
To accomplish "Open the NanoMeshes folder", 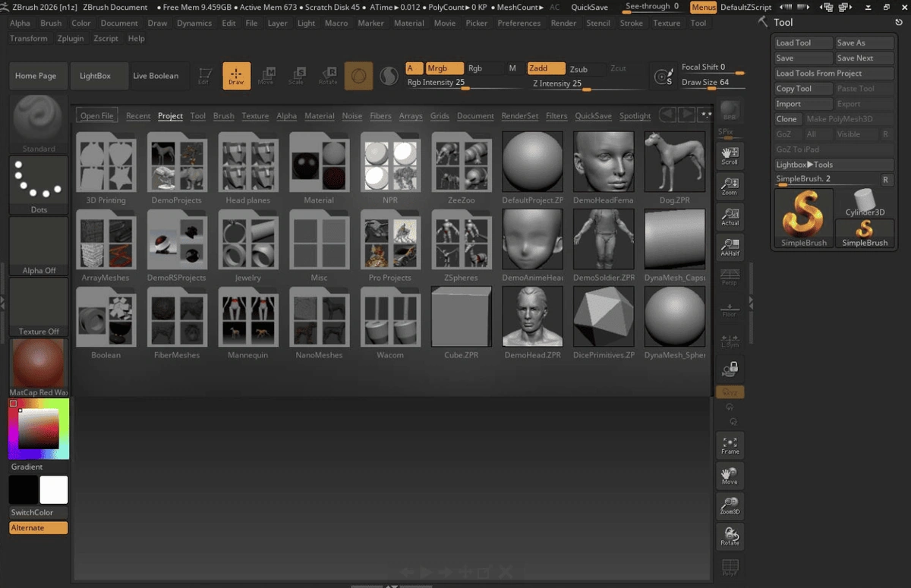I will [x=319, y=322].
